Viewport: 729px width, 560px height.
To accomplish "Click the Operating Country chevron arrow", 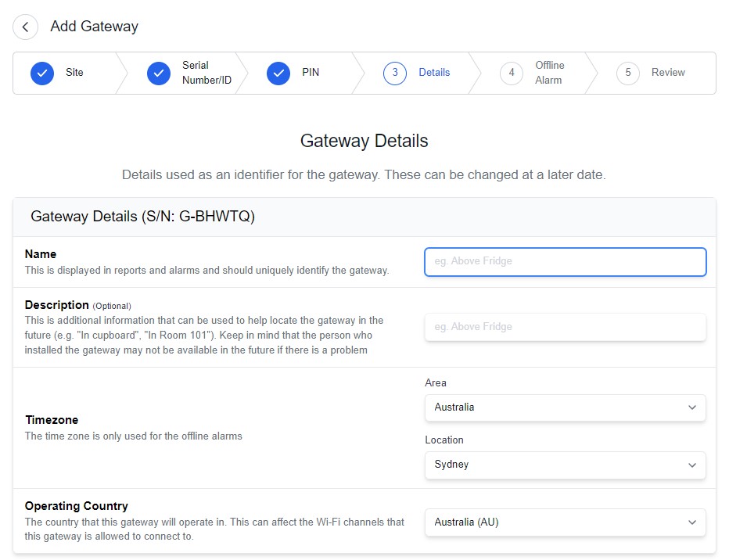I will 692,522.
